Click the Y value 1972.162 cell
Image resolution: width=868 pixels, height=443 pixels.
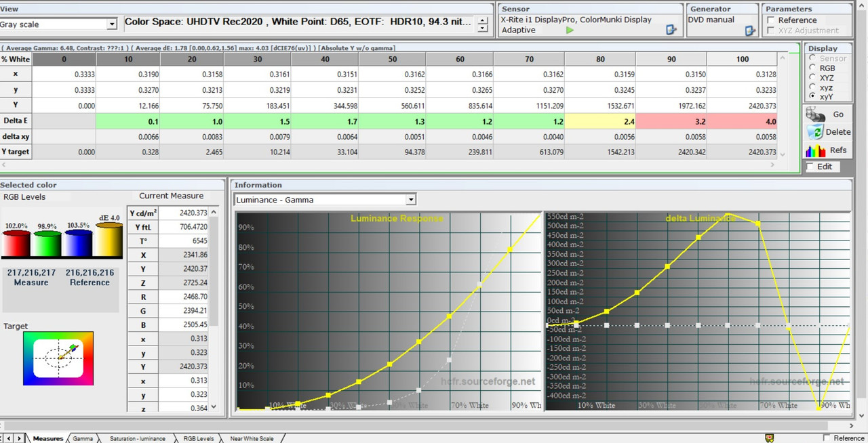(671, 106)
